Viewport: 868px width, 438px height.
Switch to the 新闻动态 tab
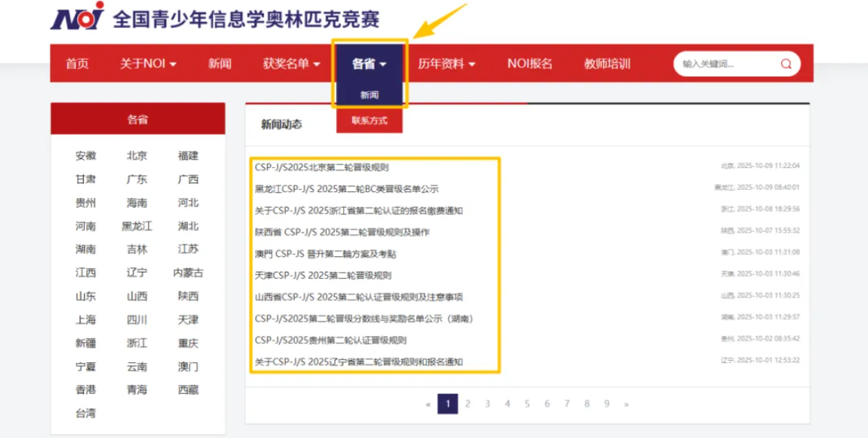tap(281, 124)
